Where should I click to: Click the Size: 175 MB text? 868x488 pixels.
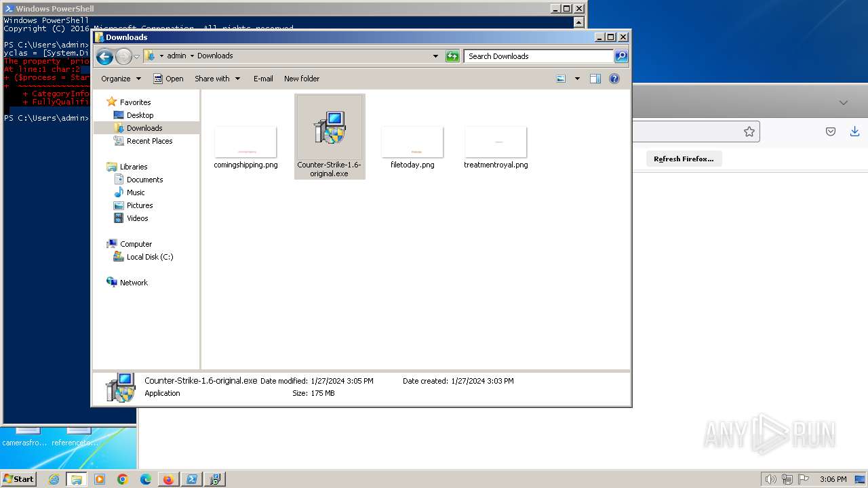[313, 393]
